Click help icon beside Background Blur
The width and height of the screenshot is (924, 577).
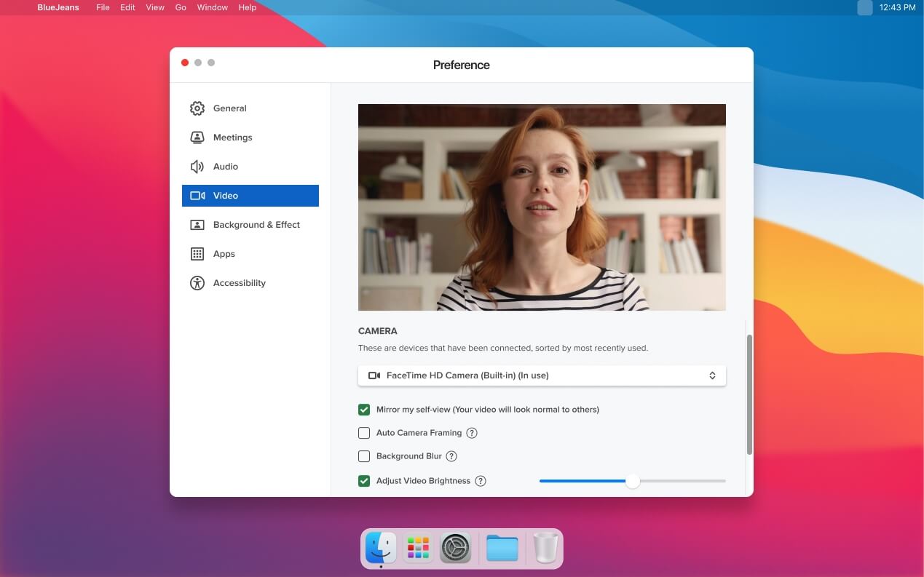pos(451,456)
